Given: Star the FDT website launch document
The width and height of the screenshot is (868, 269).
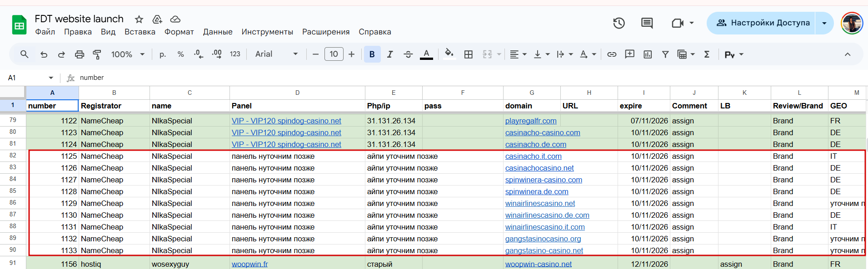Looking at the screenshot, I should click(139, 19).
